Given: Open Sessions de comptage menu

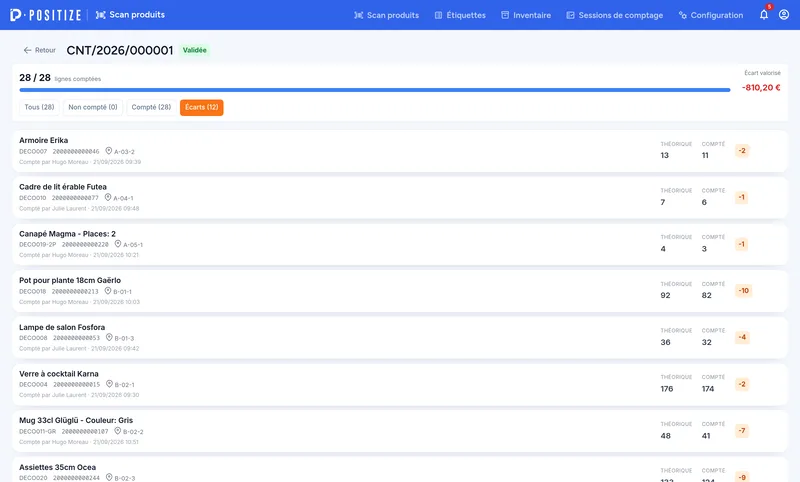Looking at the screenshot, I should click(x=615, y=15).
